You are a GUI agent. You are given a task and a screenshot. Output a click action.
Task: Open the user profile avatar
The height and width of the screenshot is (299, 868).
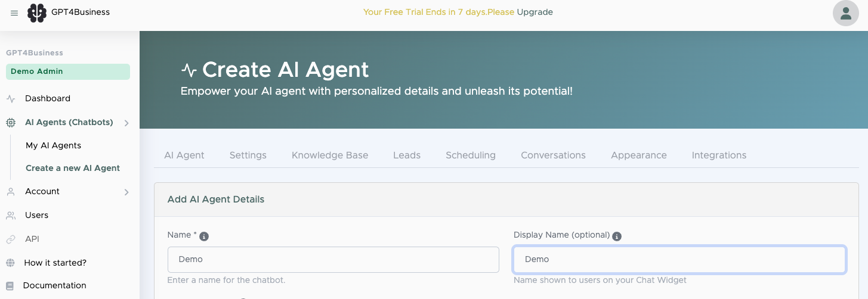[x=845, y=13]
